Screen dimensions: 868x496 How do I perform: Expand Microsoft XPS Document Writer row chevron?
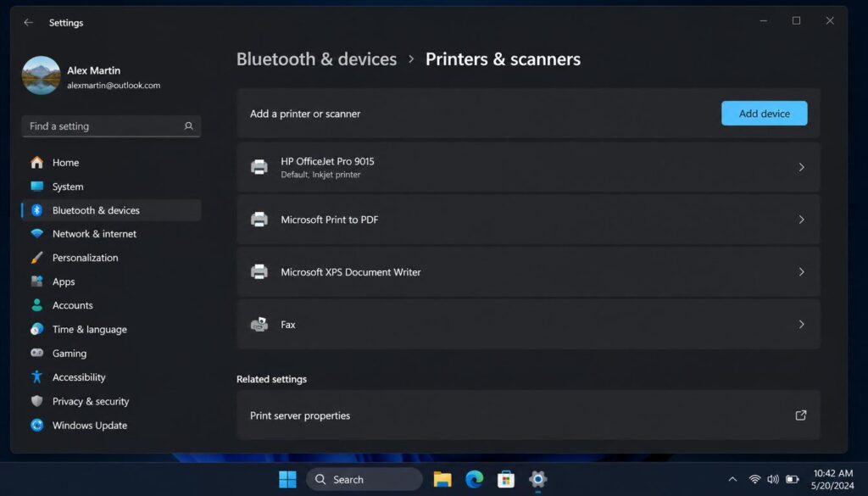click(x=801, y=272)
